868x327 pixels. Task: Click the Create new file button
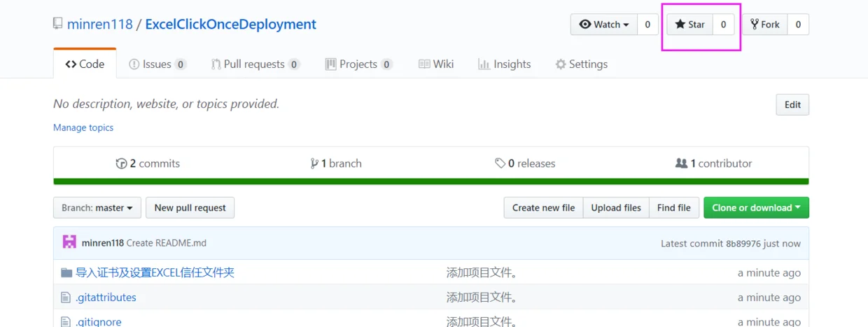[x=543, y=208]
